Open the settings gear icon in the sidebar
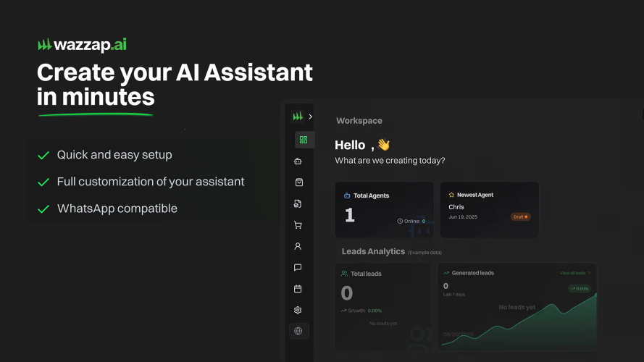The image size is (644, 362). point(298,311)
